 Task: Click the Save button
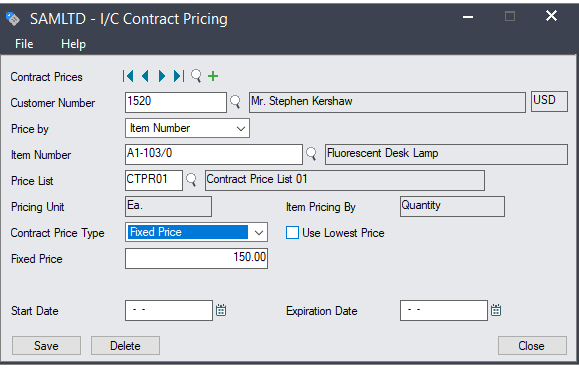pyautogui.click(x=46, y=345)
